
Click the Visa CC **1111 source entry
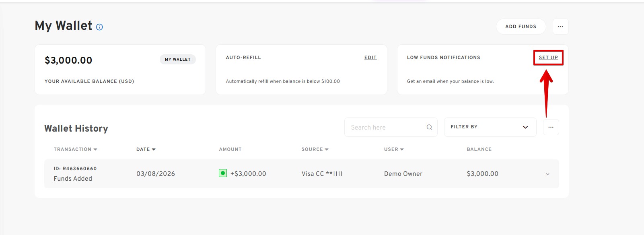[322, 174]
